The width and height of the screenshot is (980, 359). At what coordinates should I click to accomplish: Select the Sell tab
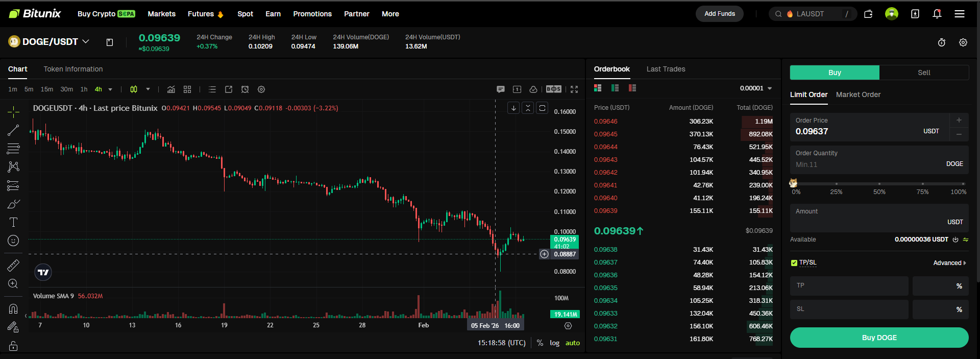924,73
